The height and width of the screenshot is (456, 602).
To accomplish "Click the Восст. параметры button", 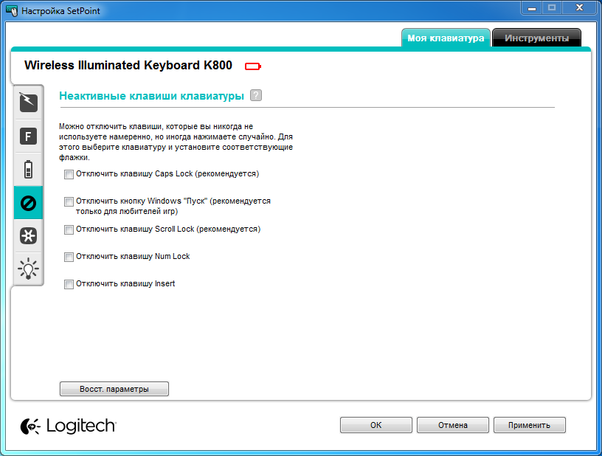I will pos(114,389).
